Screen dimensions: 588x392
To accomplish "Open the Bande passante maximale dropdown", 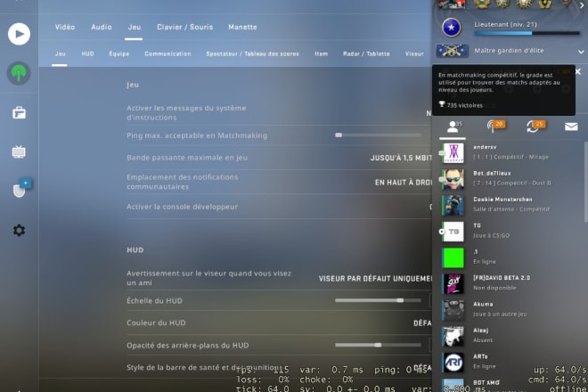I will coord(401,158).
